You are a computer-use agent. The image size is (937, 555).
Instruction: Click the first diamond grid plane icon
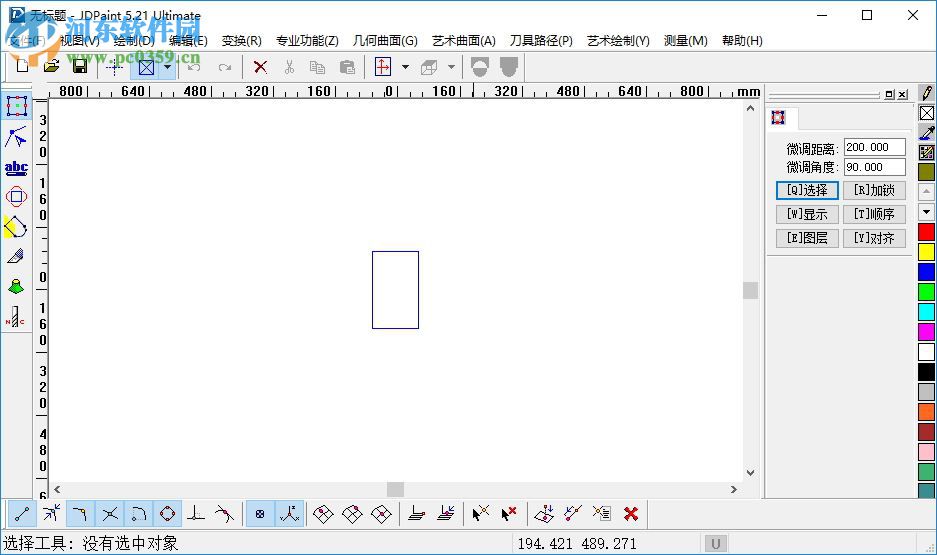point(323,514)
